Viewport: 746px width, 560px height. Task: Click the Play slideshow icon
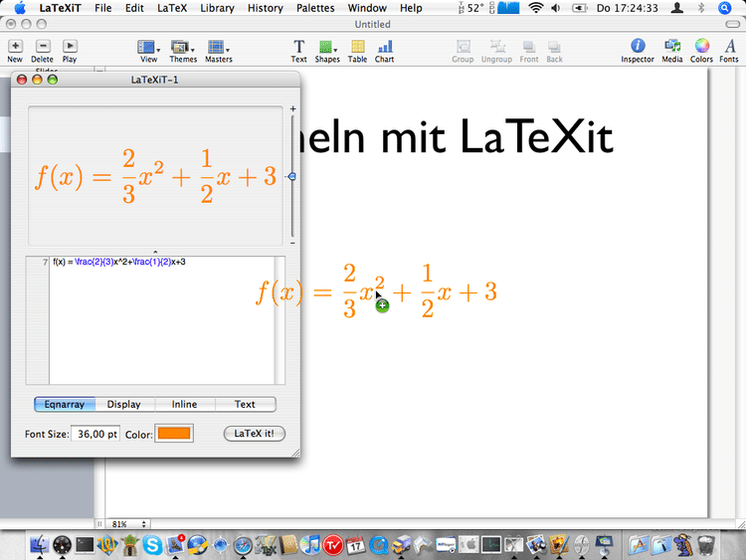point(70,47)
